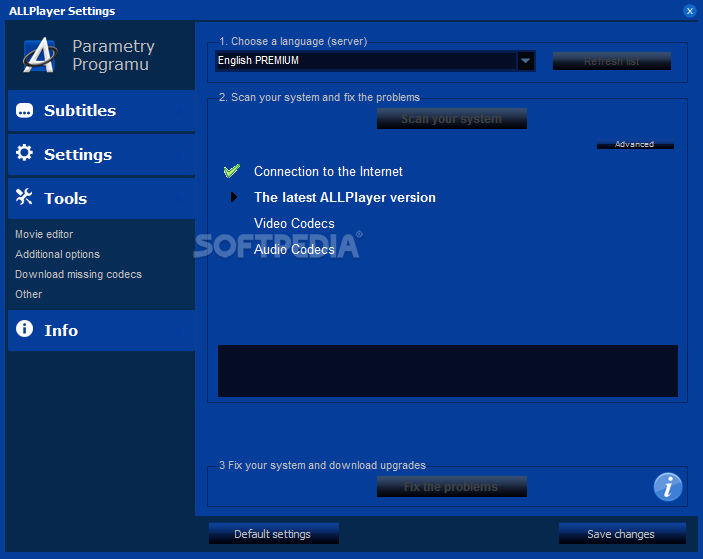The height and width of the screenshot is (559, 703).
Task: Click the Save changes button
Action: 622,533
